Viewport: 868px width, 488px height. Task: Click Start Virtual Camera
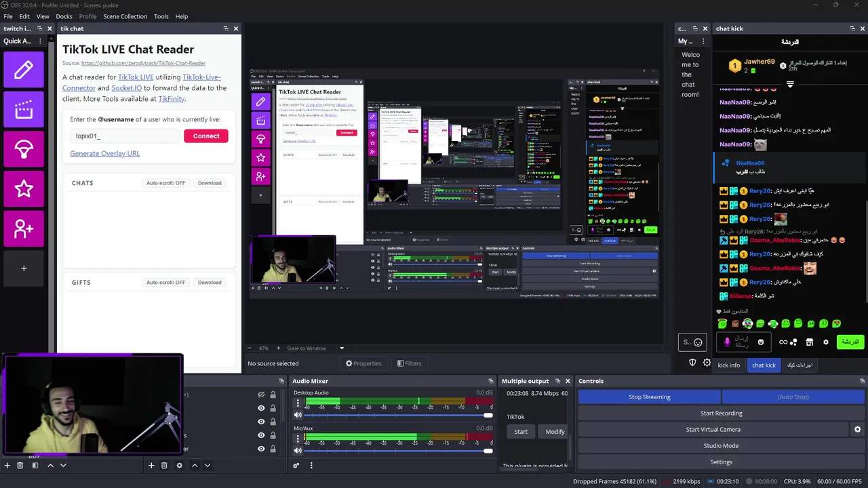pyautogui.click(x=713, y=430)
